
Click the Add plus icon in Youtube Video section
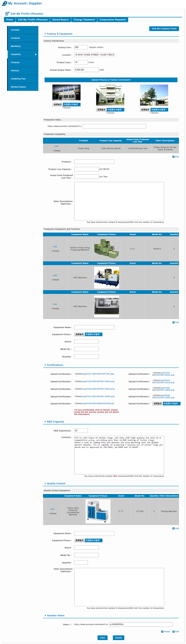pyautogui.click(x=173, y=632)
